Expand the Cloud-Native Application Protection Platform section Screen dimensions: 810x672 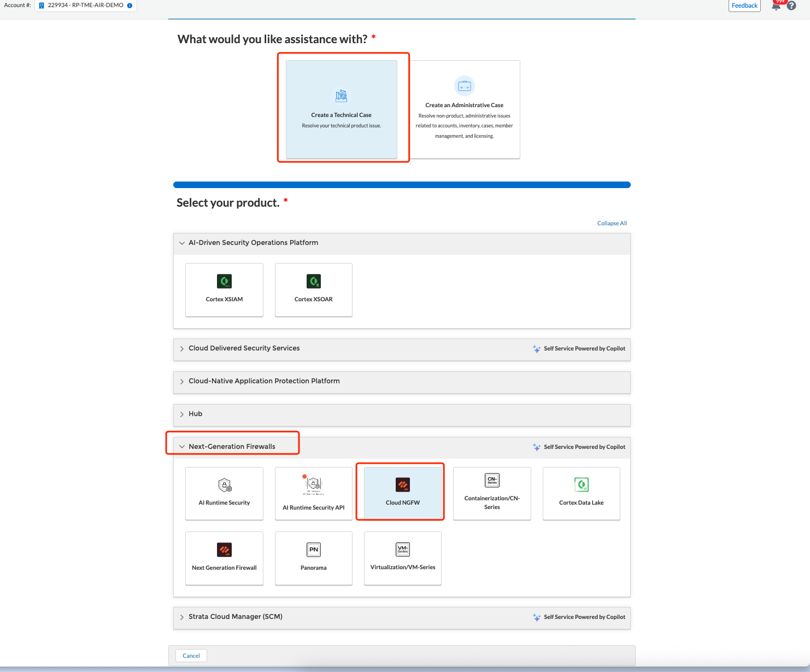(x=182, y=381)
